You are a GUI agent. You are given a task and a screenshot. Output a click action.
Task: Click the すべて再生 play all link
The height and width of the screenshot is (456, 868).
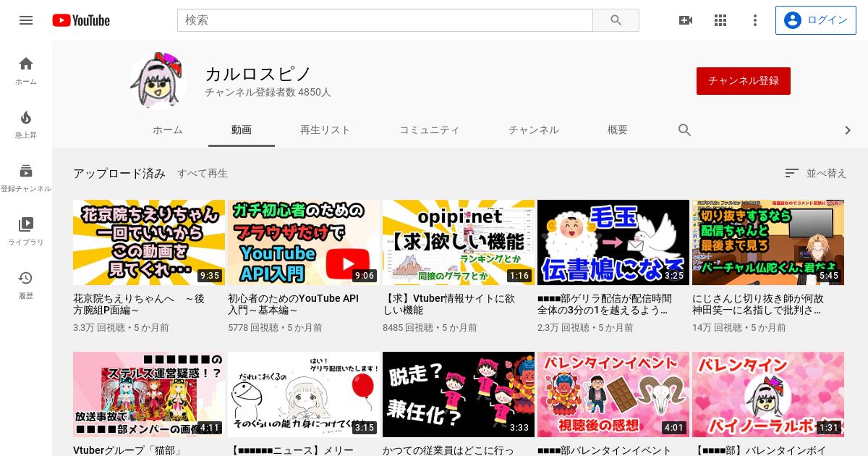tap(203, 174)
